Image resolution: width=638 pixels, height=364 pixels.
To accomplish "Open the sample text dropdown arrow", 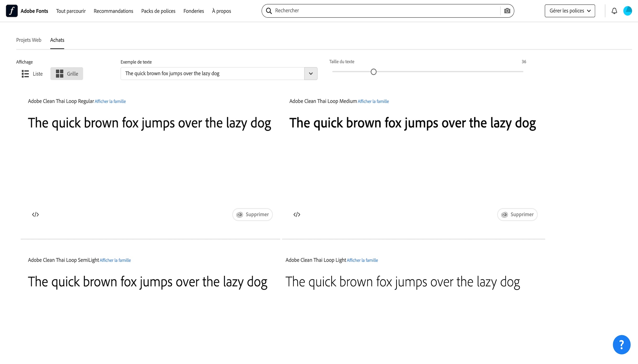I will (311, 74).
